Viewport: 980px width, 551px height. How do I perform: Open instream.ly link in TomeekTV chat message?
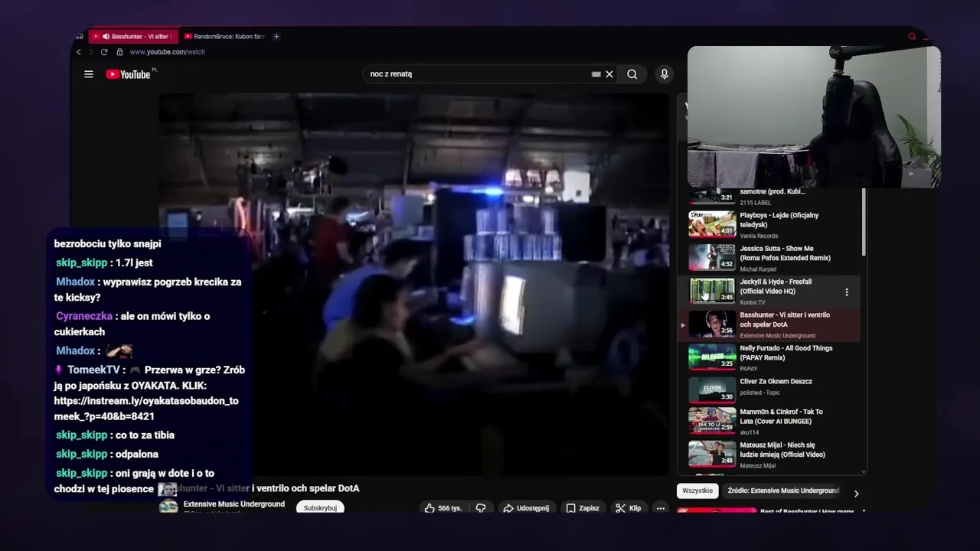click(x=146, y=409)
